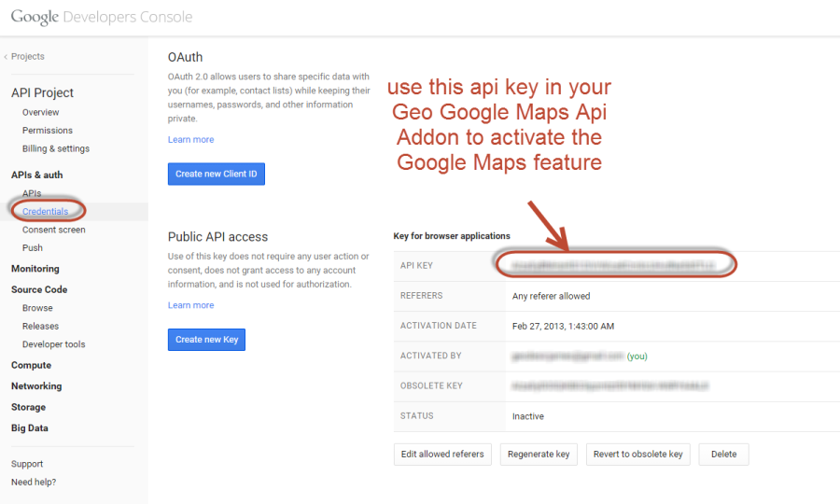Screen dimensions: 840x504
Task: Open Billing & settings
Action: (x=56, y=148)
